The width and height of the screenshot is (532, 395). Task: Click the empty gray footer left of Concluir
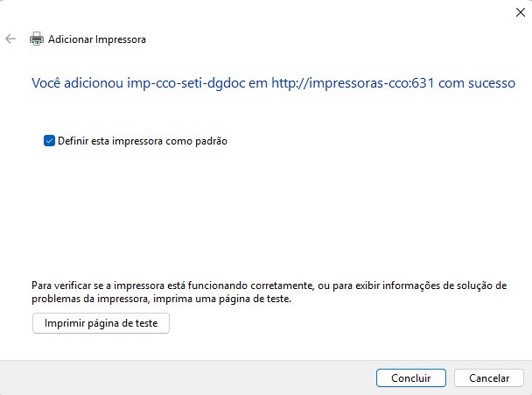[x=175, y=378]
